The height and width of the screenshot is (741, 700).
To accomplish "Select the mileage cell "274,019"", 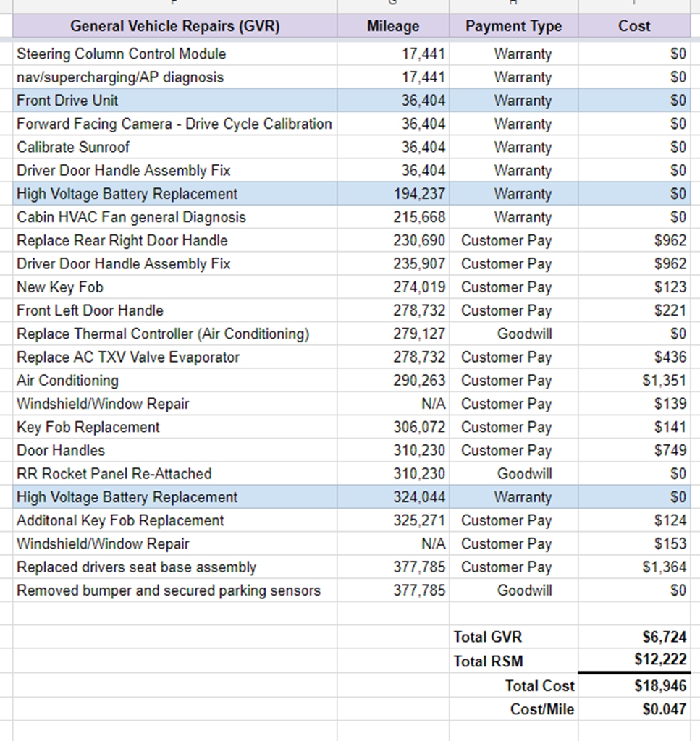I will pyautogui.click(x=393, y=287).
